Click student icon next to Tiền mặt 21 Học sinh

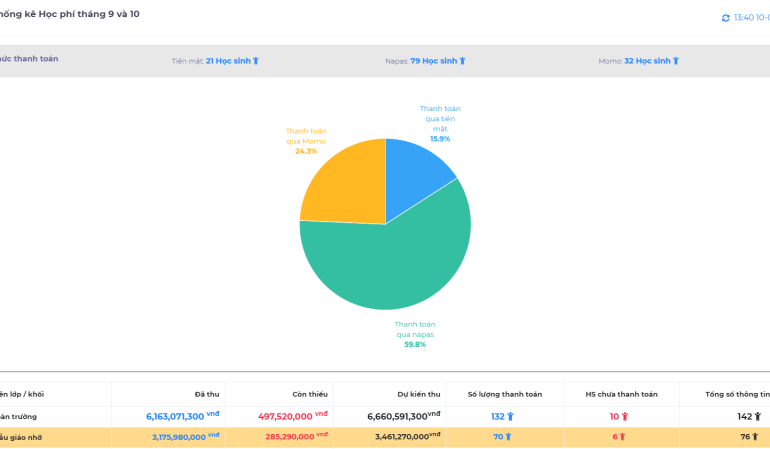pos(256,61)
